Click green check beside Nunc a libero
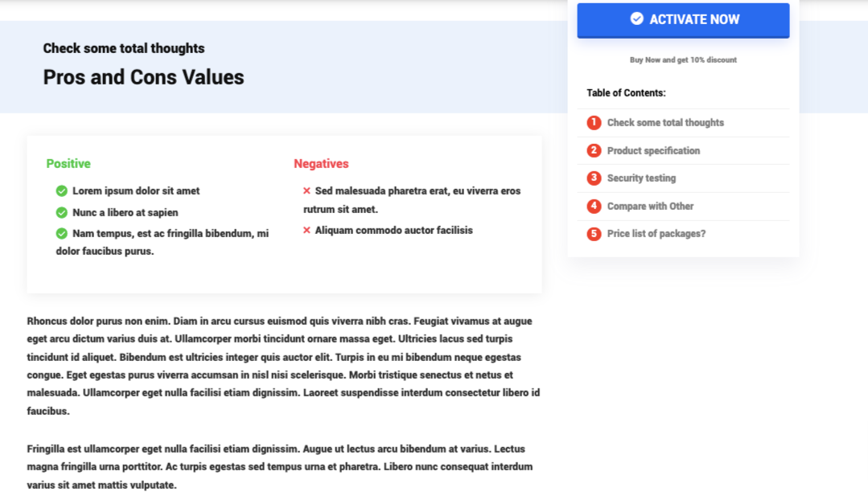868x496 pixels. [x=61, y=212]
